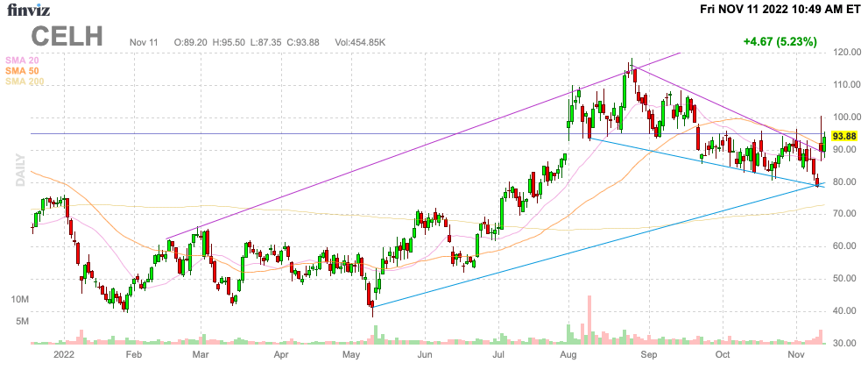Click the 40.00 price axis label

(x=847, y=311)
